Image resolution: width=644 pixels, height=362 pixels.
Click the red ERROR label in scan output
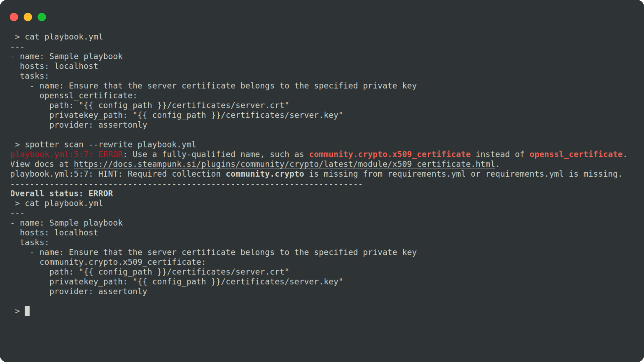(110, 155)
